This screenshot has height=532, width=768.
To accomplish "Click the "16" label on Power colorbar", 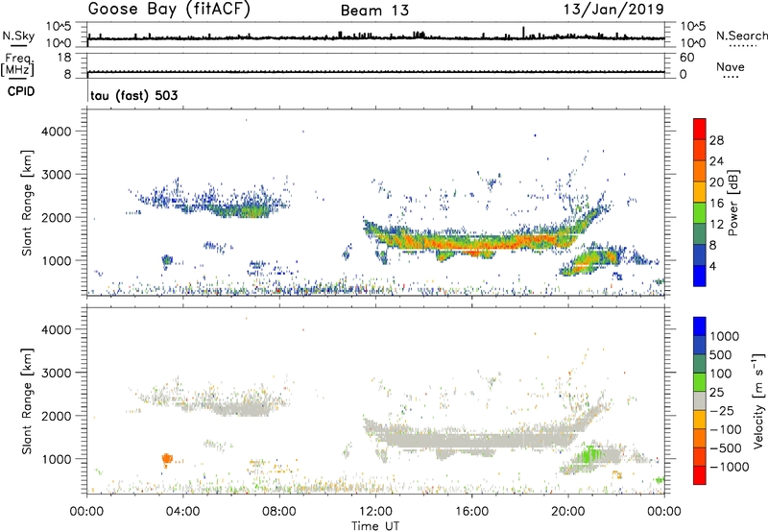I will [716, 204].
